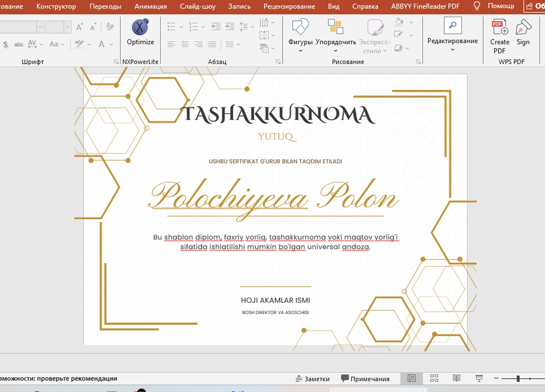Open the Упорядочить arrange menu

[336, 35]
